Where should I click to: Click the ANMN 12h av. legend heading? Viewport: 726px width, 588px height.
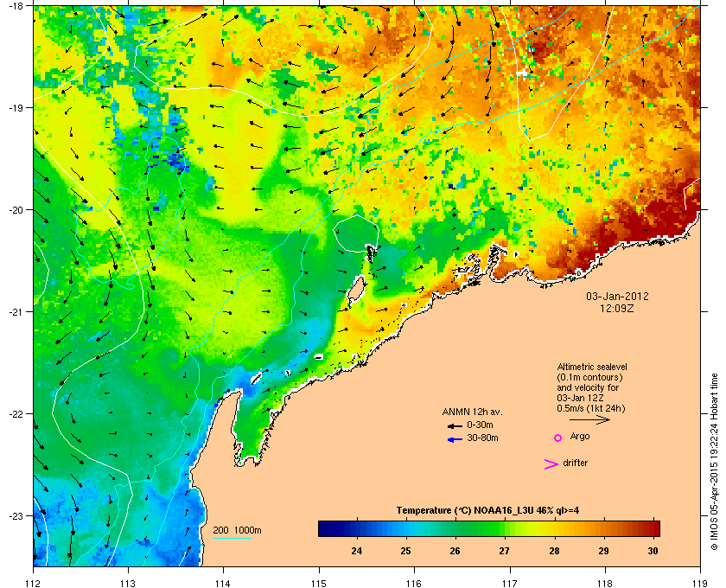pos(472,412)
